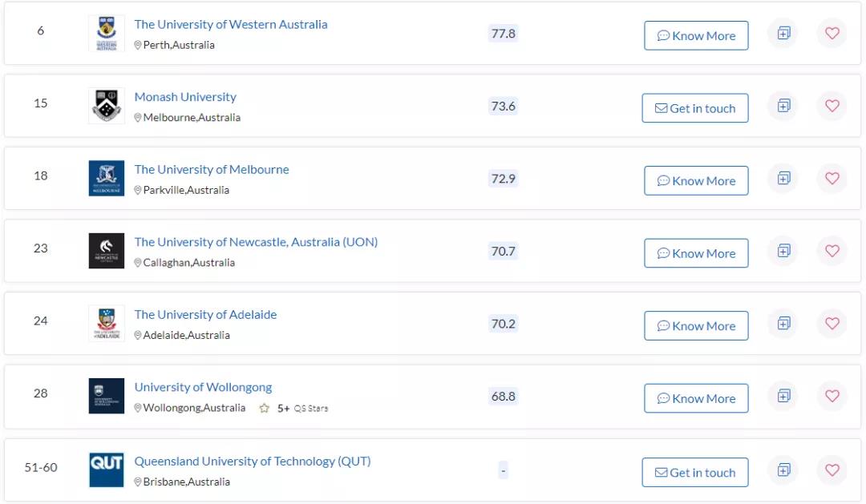Get in touch with Monash University
Image resolution: width=866 pixels, height=504 pixels.
click(x=694, y=108)
